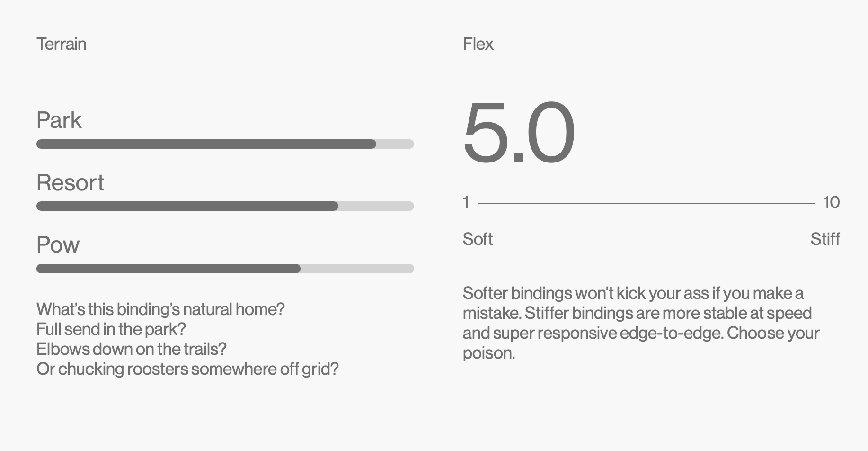
Task: Select the Pow terrain label
Action: click(58, 244)
